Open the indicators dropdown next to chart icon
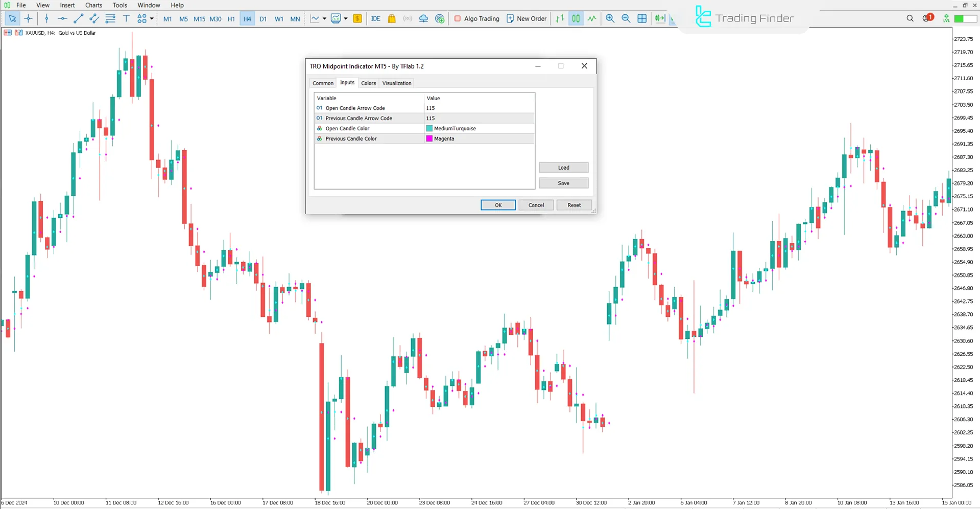 click(346, 18)
